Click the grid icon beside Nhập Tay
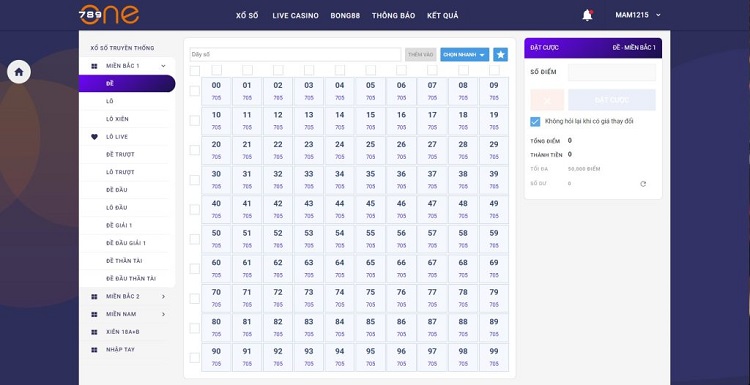Viewport: 750px width, 385px height. click(x=94, y=350)
